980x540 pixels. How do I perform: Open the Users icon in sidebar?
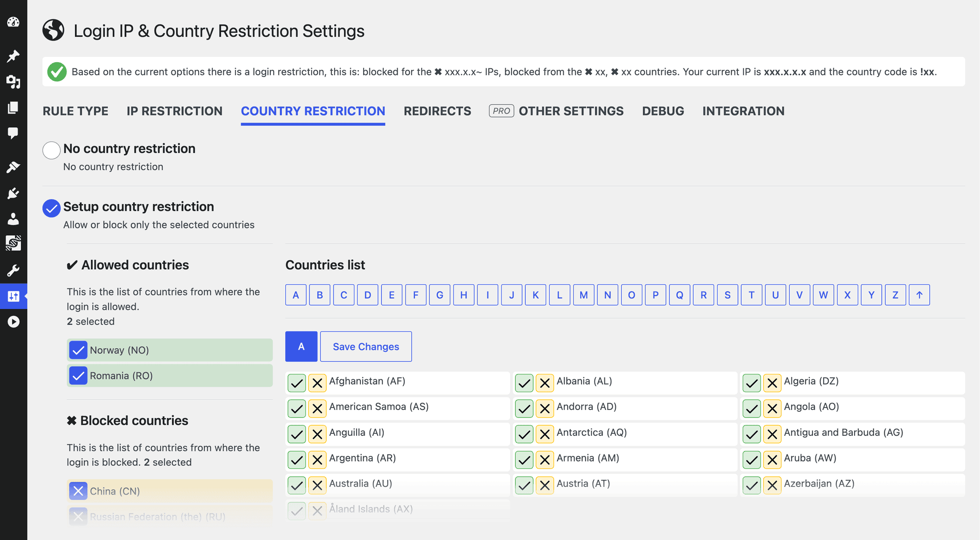(x=13, y=219)
